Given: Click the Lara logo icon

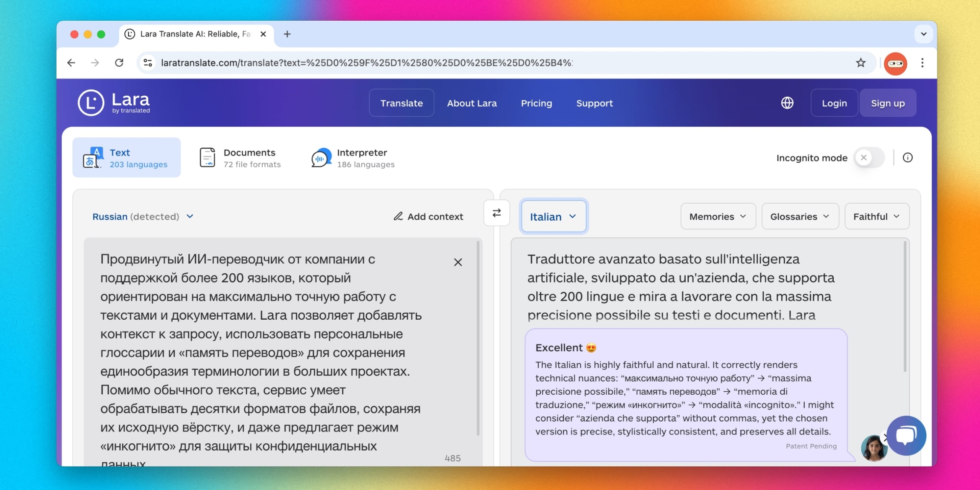Looking at the screenshot, I should click(x=91, y=103).
